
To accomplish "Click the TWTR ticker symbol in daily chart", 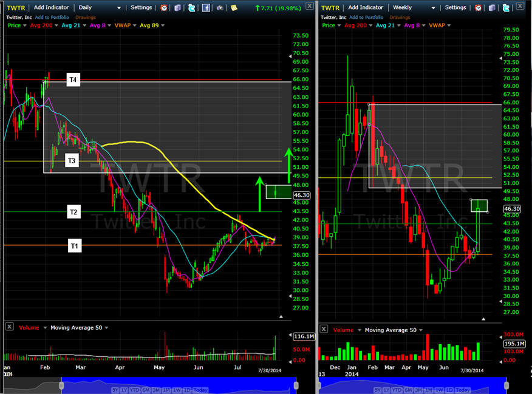I will (x=16, y=8).
